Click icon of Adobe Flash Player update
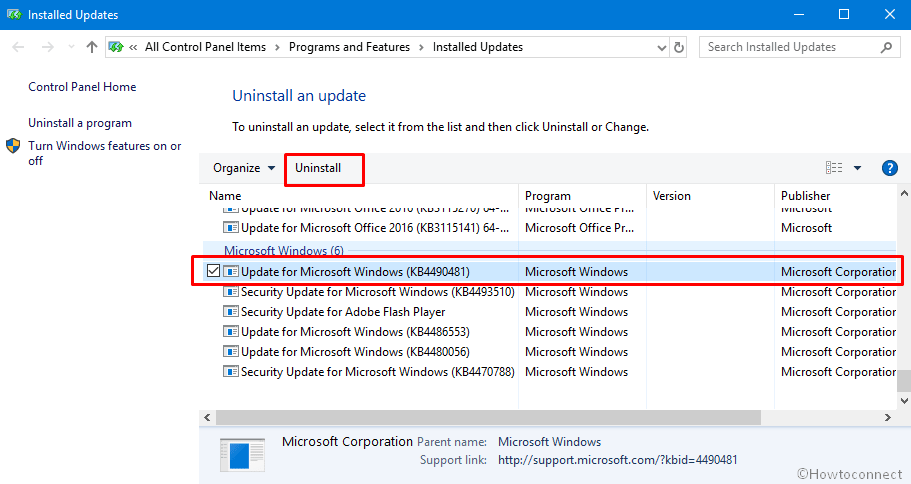The height and width of the screenshot is (484, 911). tap(231, 312)
